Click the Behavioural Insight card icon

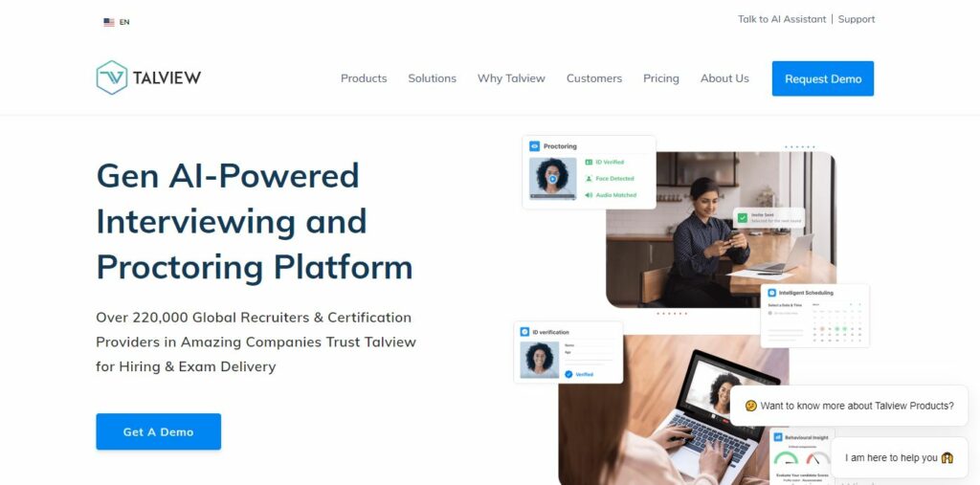tap(778, 437)
